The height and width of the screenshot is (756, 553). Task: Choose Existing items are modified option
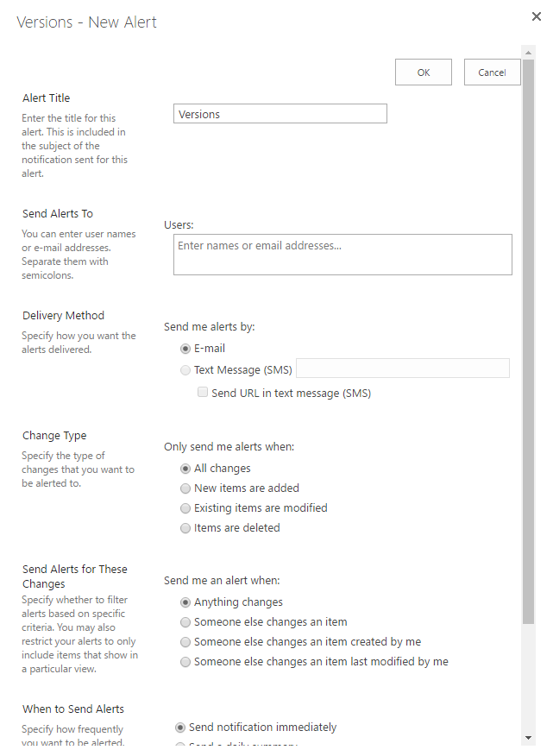click(x=185, y=508)
